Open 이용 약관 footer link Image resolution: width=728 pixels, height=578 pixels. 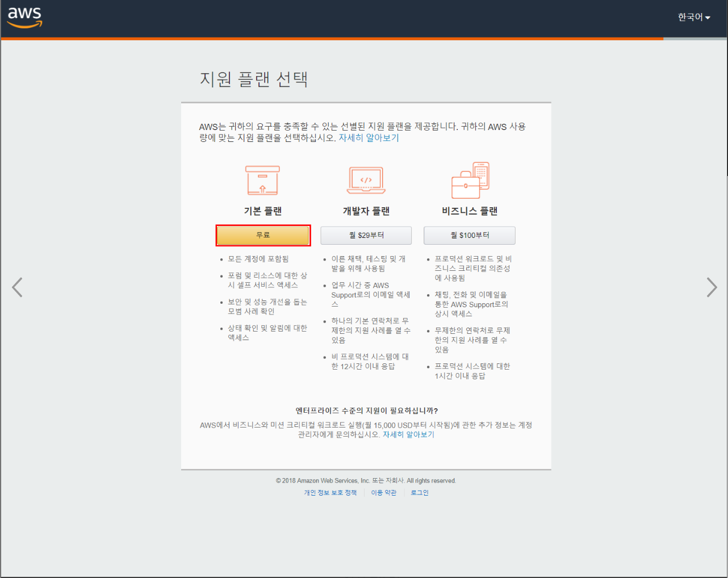coord(384,493)
